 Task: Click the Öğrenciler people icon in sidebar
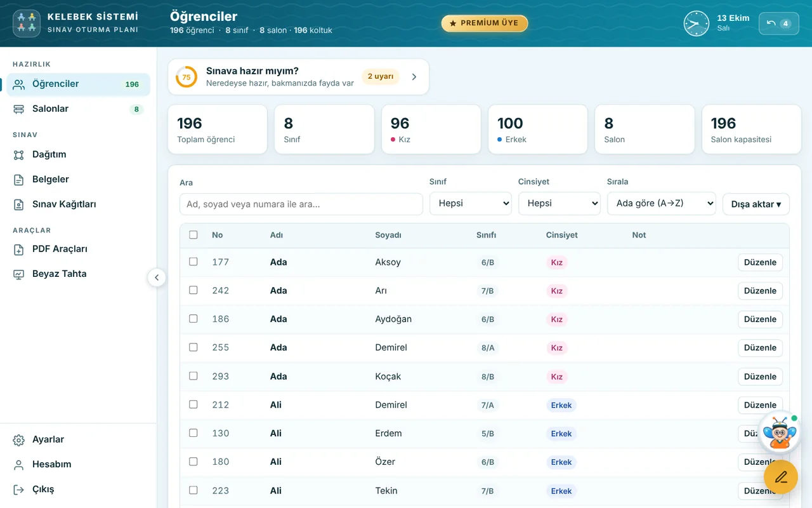[x=19, y=84]
